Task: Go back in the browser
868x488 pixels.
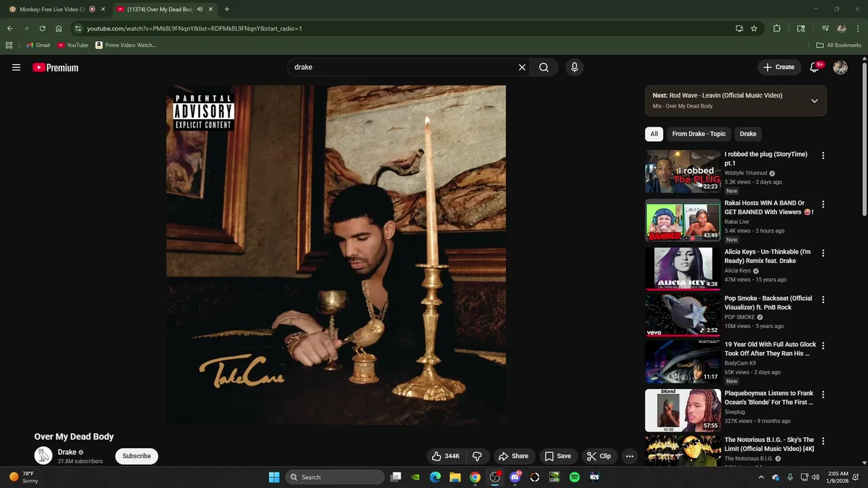Action: click(9, 28)
